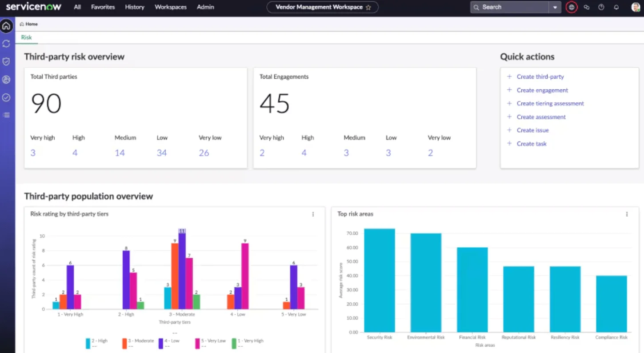Favorite Vendor Management Workspace with the star
The image size is (644, 353).
coord(368,7)
